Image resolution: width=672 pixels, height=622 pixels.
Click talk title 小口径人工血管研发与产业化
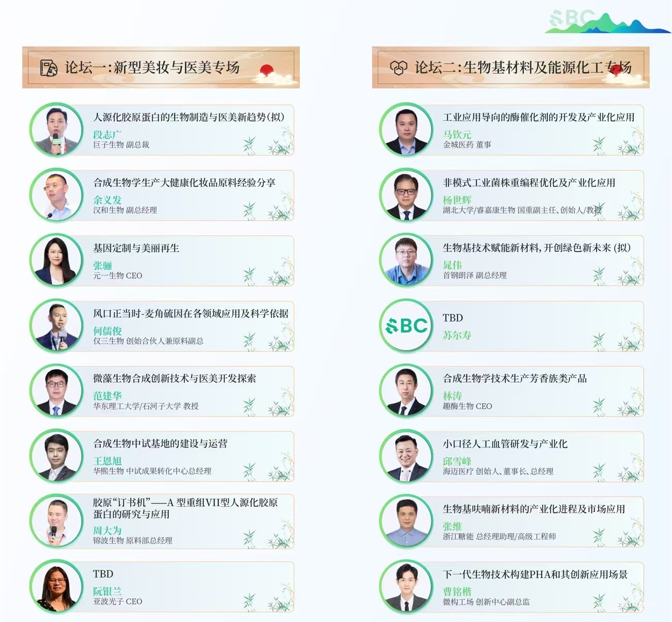click(505, 444)
